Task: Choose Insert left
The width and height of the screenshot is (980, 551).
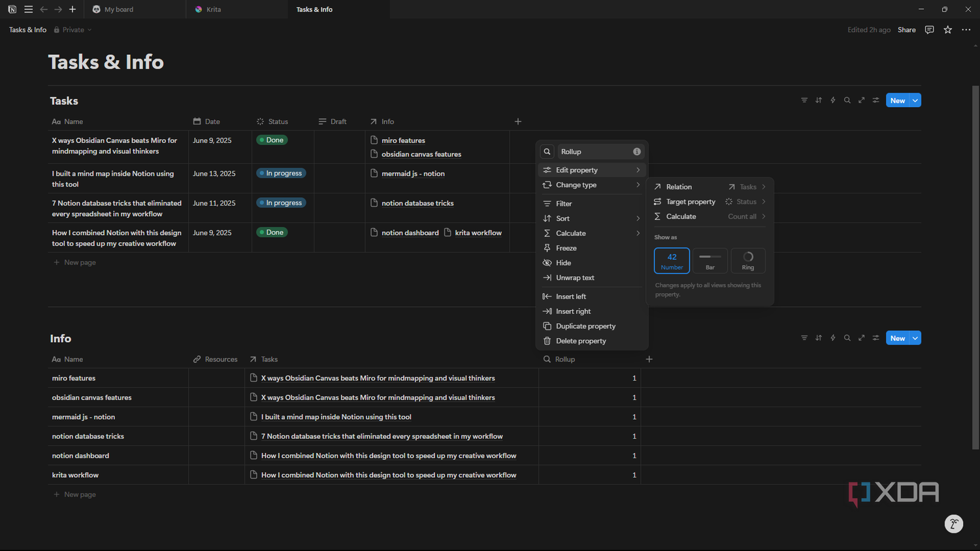Action: click(x=592, y=296)
